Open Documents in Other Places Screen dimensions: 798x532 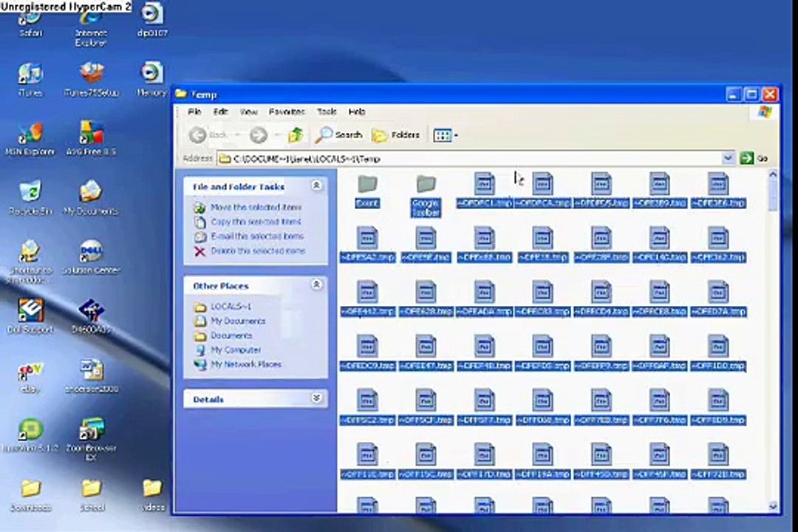click(231, 335)
